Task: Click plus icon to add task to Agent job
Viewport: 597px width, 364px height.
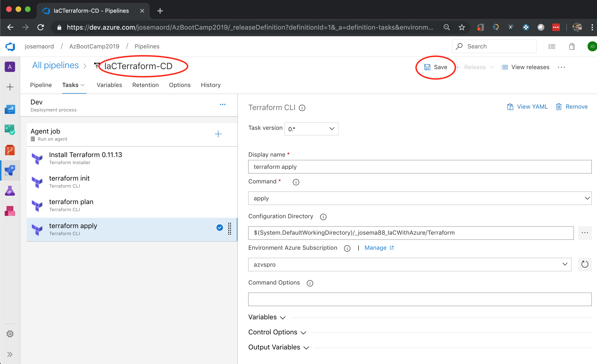Action: (218, 134)
